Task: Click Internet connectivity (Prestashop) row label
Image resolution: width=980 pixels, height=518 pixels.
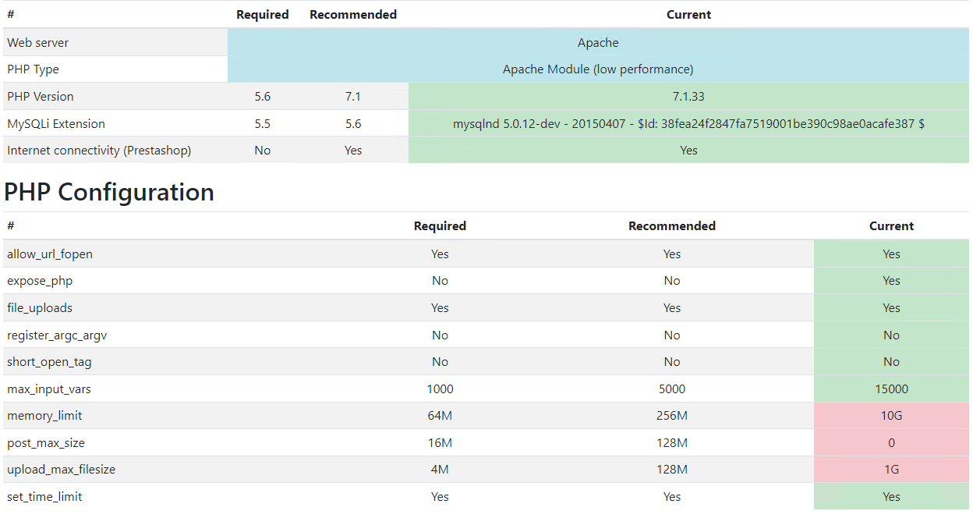Action: [99, 151]
